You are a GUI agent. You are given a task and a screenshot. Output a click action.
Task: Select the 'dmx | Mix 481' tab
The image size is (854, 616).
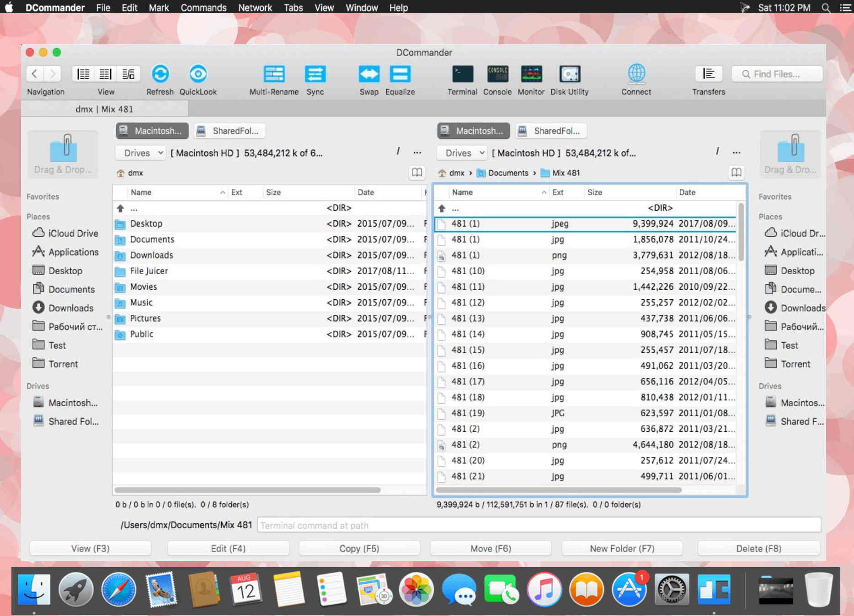click(x=104, y=109)
